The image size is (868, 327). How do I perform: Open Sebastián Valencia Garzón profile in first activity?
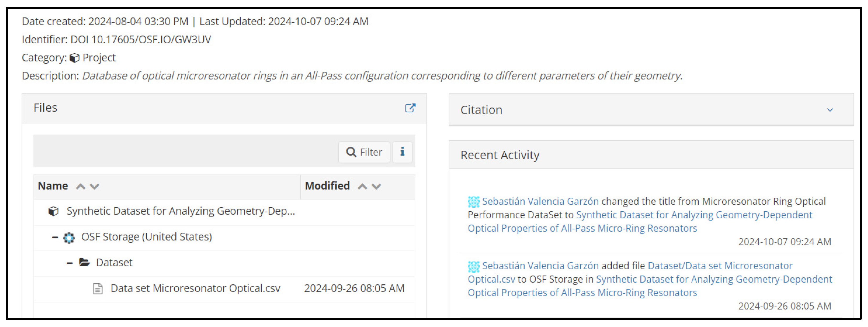pos(540,201)
